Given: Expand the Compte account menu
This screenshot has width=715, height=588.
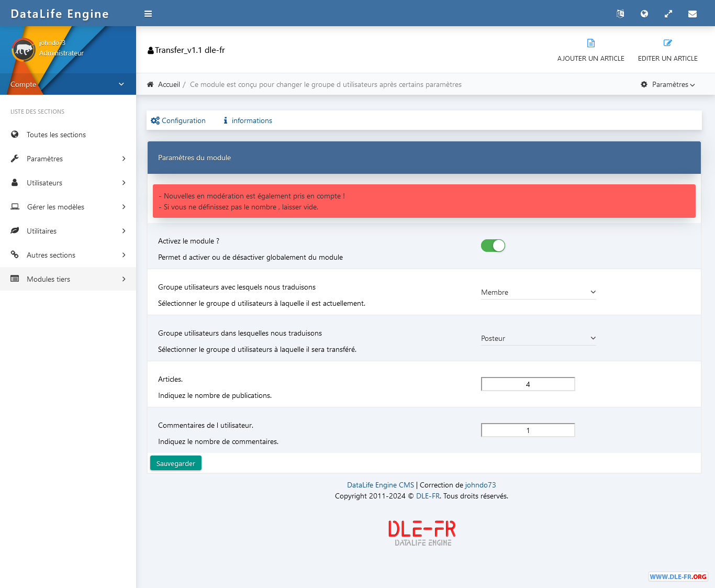Looking at the screenshot, I should (x=68, y=84).
